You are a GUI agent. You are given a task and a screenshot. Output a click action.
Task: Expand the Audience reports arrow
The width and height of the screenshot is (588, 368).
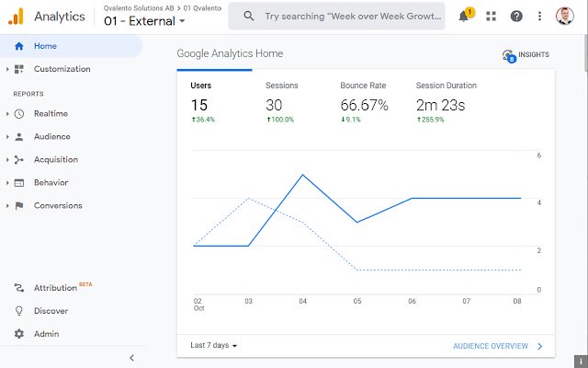tap(7, 137)
